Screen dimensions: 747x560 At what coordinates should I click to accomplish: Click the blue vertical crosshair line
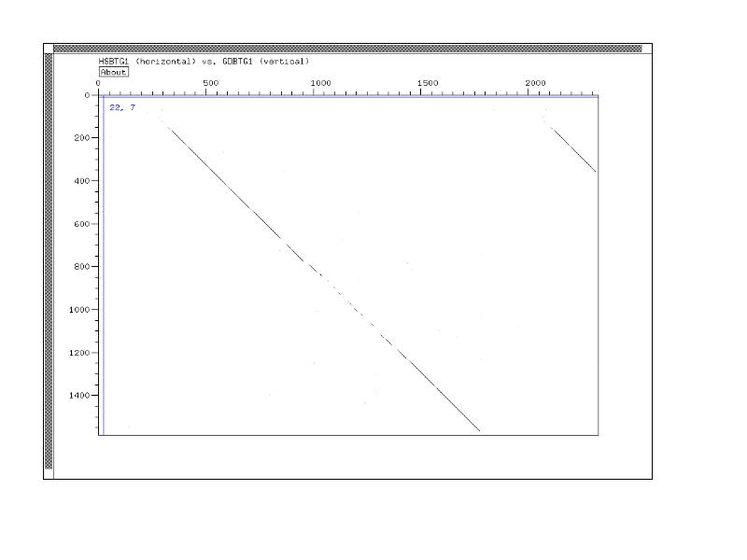point(104,265)
